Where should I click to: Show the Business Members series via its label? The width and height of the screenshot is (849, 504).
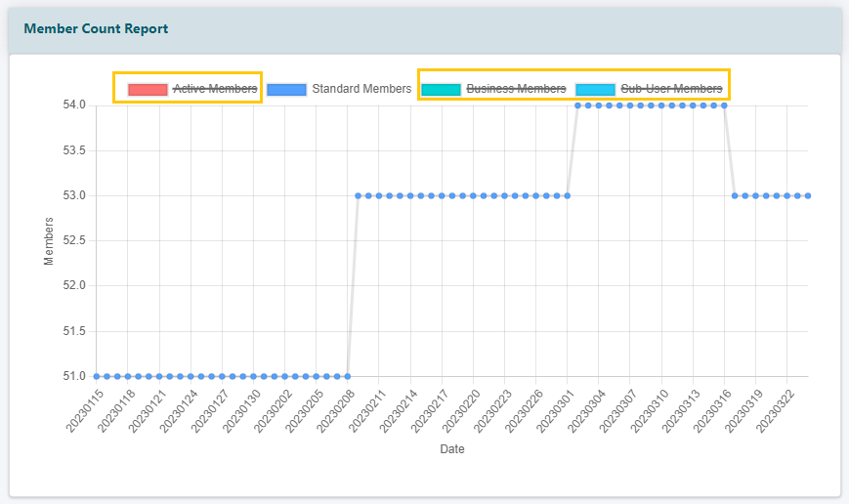point(516,89)
